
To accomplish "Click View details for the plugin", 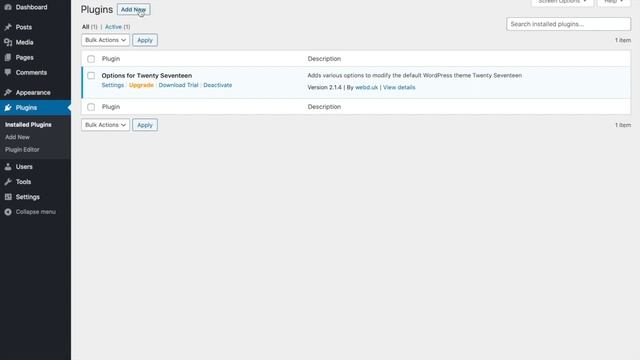I will pos(399,87).
